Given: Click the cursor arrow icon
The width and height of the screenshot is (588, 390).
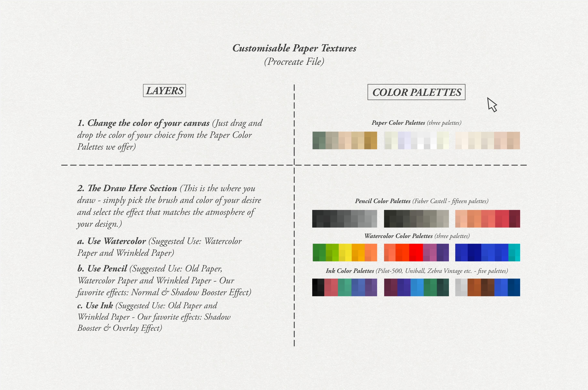Looking at the screenshot, I should (492, 103).
